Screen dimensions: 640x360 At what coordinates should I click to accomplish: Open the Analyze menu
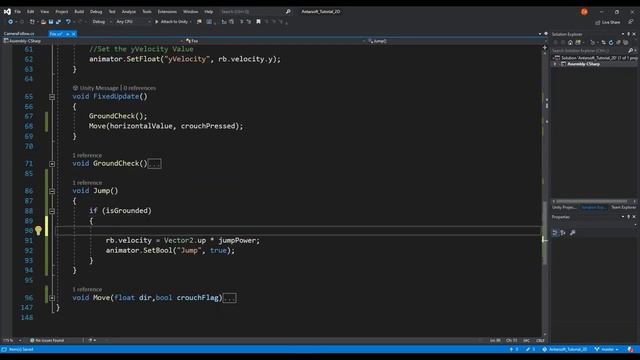tap(129, 11)
